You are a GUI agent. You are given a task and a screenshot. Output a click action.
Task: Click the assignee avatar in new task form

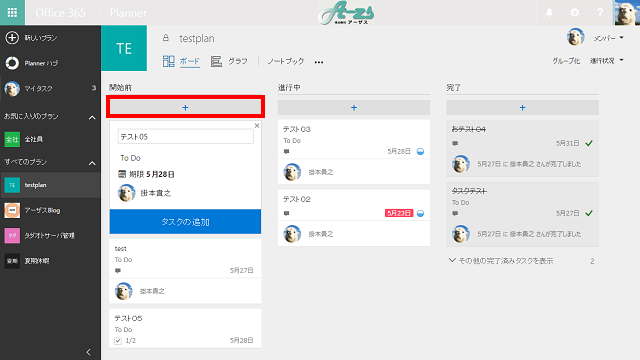pos(127,193)
